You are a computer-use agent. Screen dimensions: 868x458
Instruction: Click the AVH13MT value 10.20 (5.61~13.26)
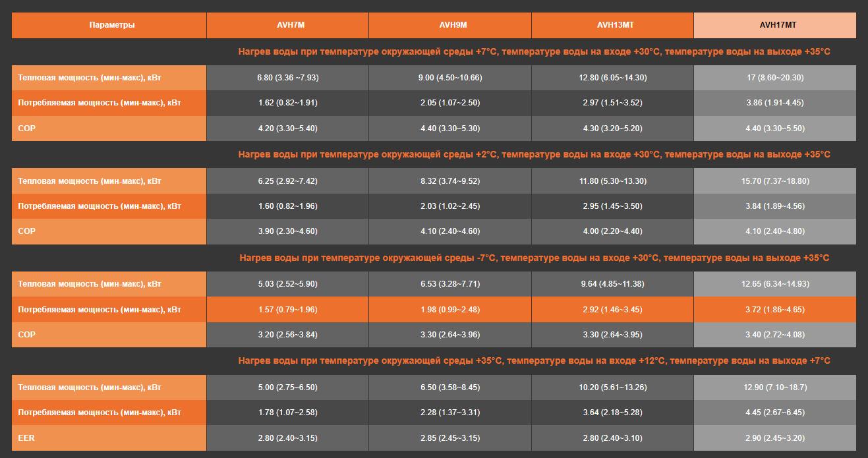pyautogui.click(x=612, y=387)
